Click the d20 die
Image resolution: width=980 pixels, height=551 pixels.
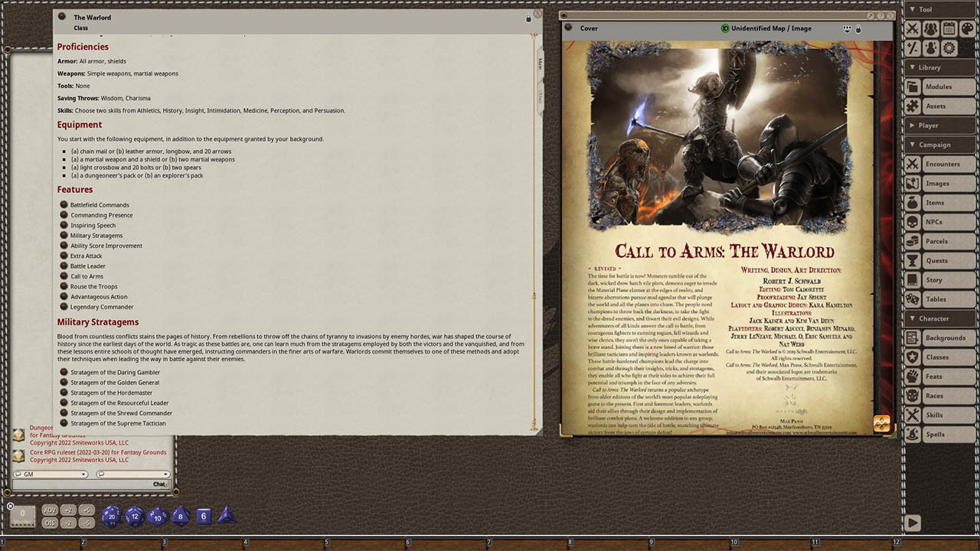[112, 516]
